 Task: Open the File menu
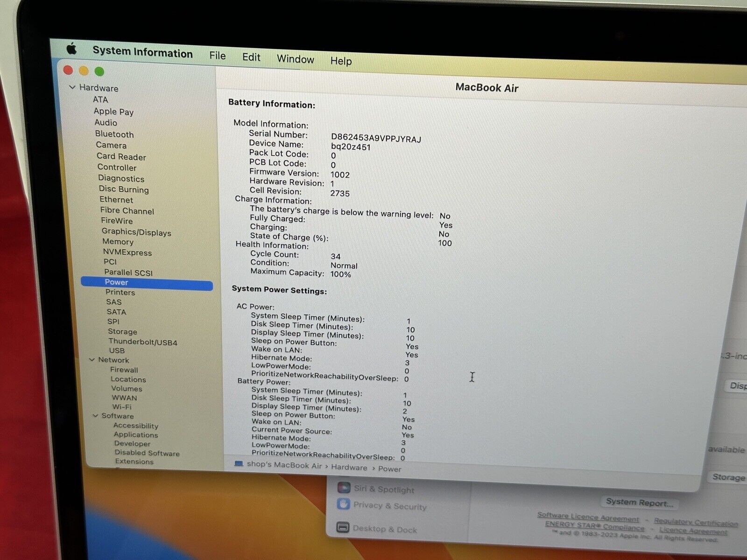218,56
